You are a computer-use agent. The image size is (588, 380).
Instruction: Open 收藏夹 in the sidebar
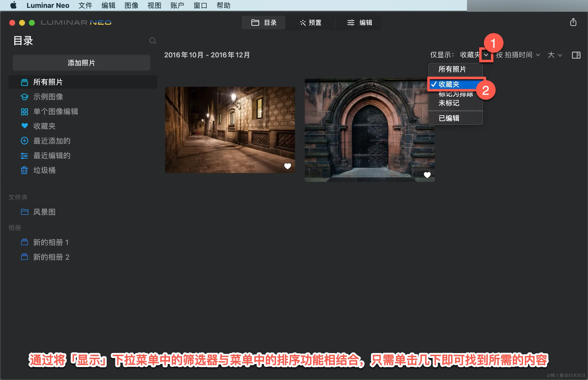point(44,126)
